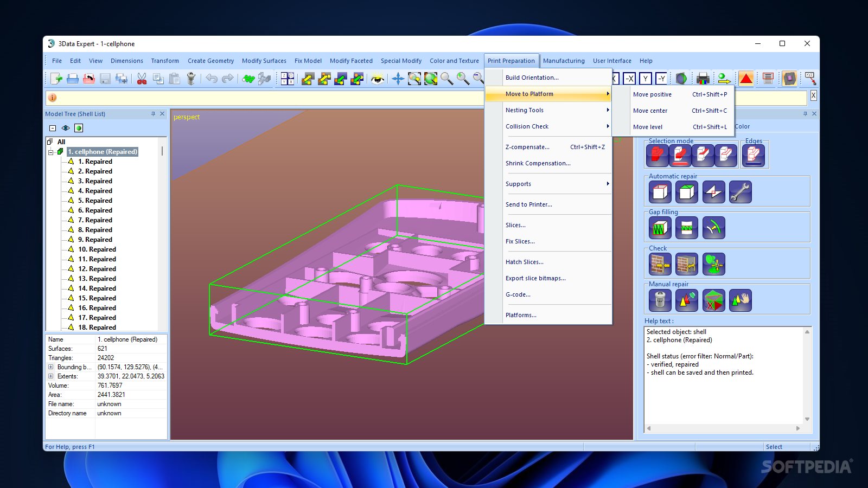
Task: Toggle the eye visibility icon in Model Tree
Action: (66, 128)
